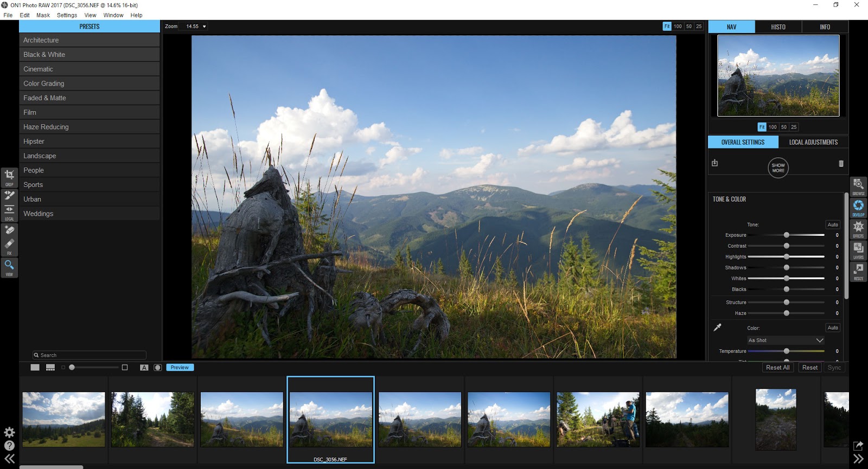Click the Reset button
Screen dimensions: 868x469
click(x=810, y=367)
